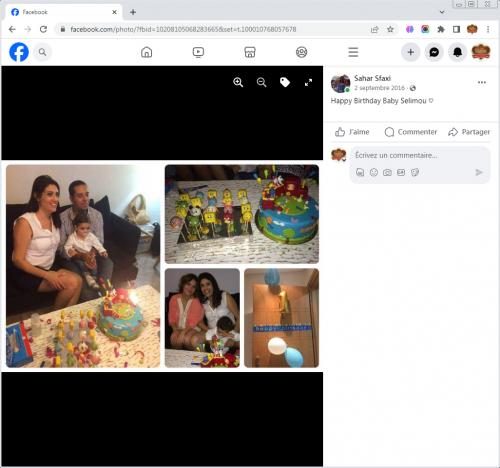Screen dimensions: 500x468
Task: Focus the Écrivez un commentaire field
Action: [420, 156]
